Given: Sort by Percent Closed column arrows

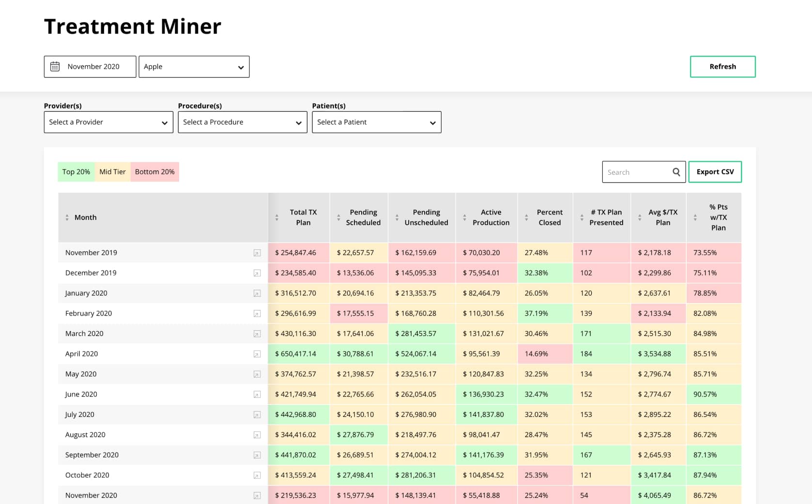Looking at the screenshot, I should 526,218.
